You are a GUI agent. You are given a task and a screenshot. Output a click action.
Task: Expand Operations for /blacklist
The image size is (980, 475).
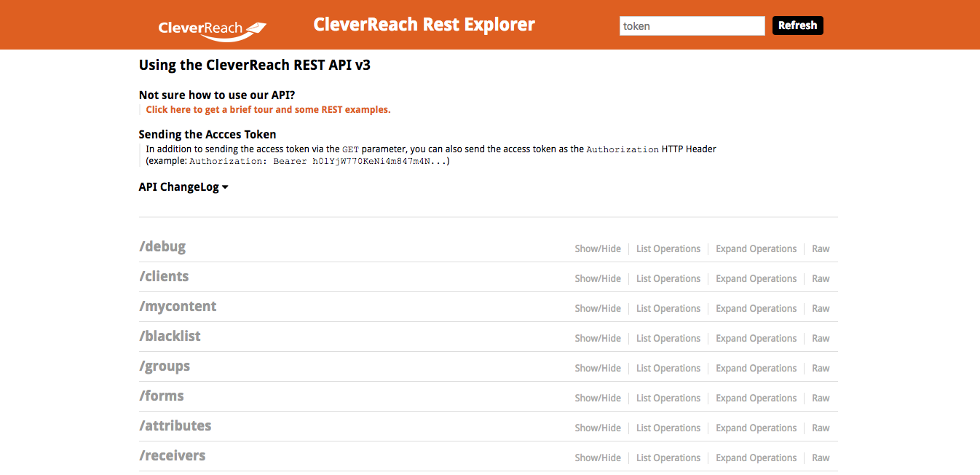tap(756, 338)
